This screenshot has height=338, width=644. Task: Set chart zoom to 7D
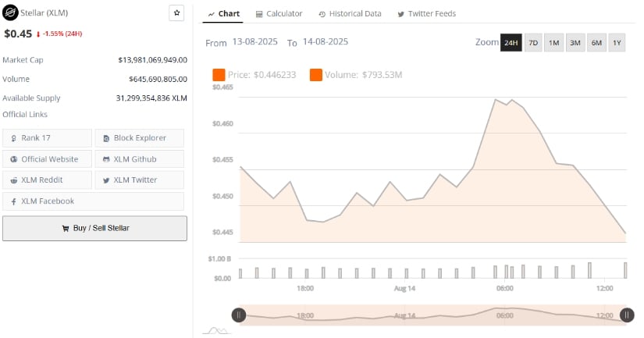533,43
